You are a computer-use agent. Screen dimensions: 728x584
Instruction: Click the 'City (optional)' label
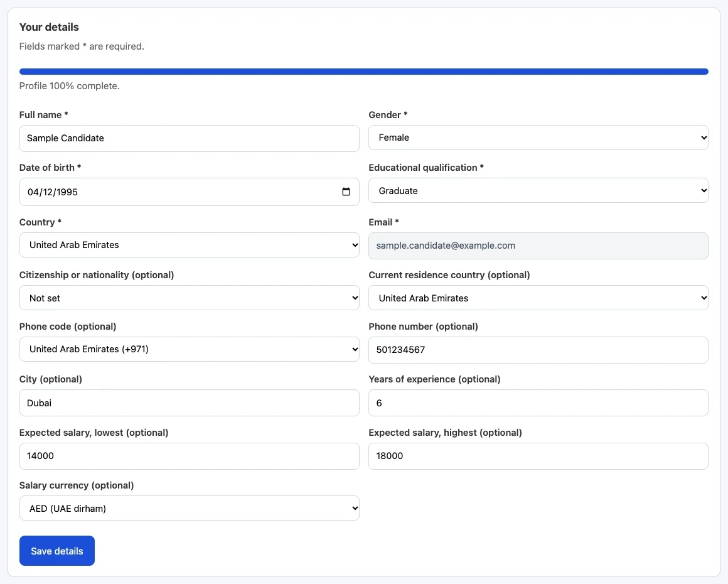pyautogui.click(x=51, y=379)
